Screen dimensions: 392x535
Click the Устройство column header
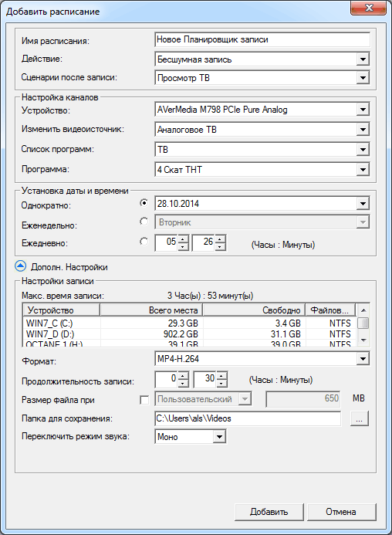(x=62, y=310)
